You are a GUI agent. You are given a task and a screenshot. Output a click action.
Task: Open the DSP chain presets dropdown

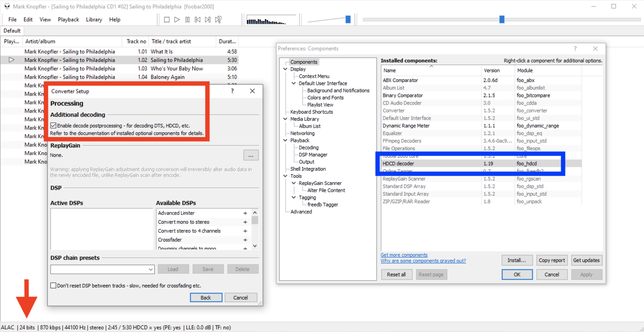[151, 269]
